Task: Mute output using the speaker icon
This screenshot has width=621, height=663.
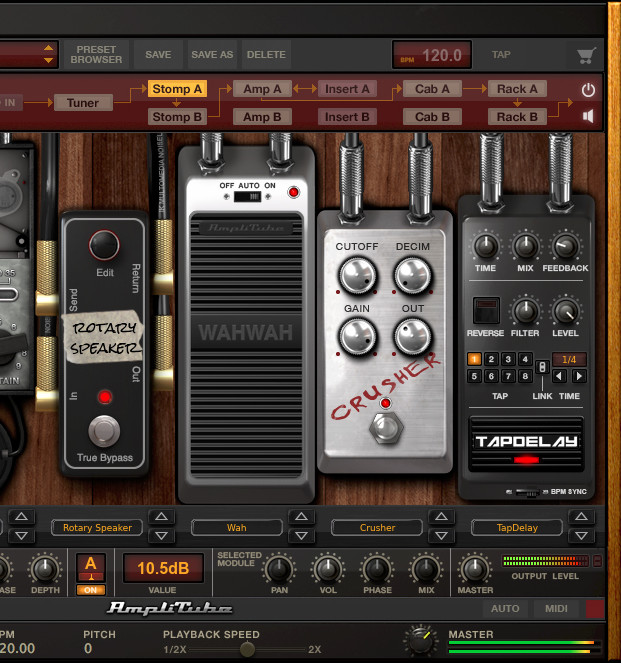Action: coord(588,116)
